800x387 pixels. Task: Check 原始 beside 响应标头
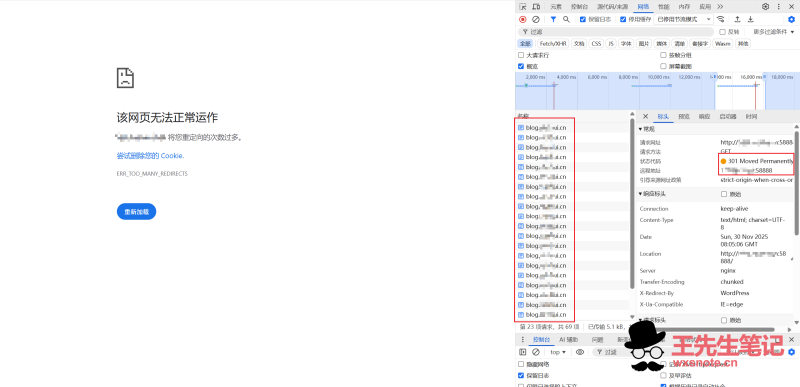click(723, 194)
